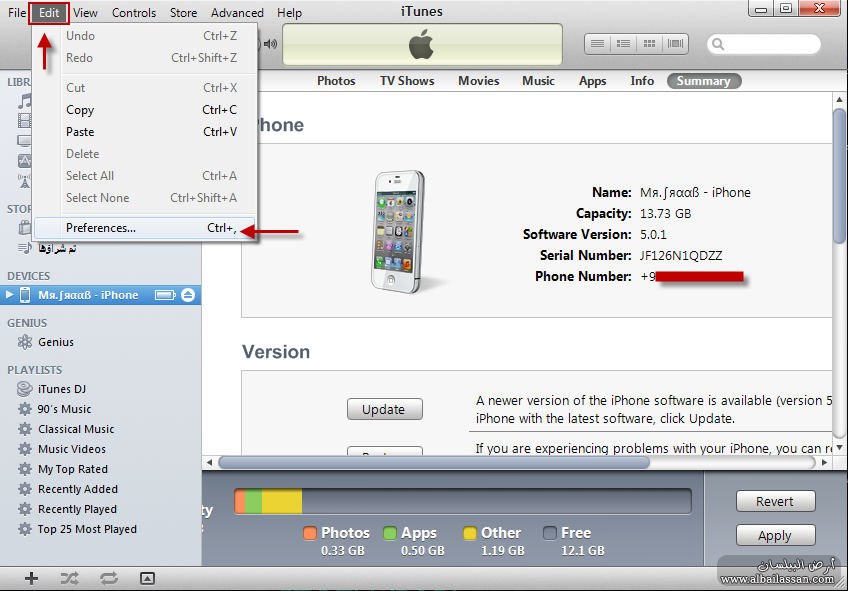
Task: Open Top 25 Most Played playlist
Action: (87, 529)
